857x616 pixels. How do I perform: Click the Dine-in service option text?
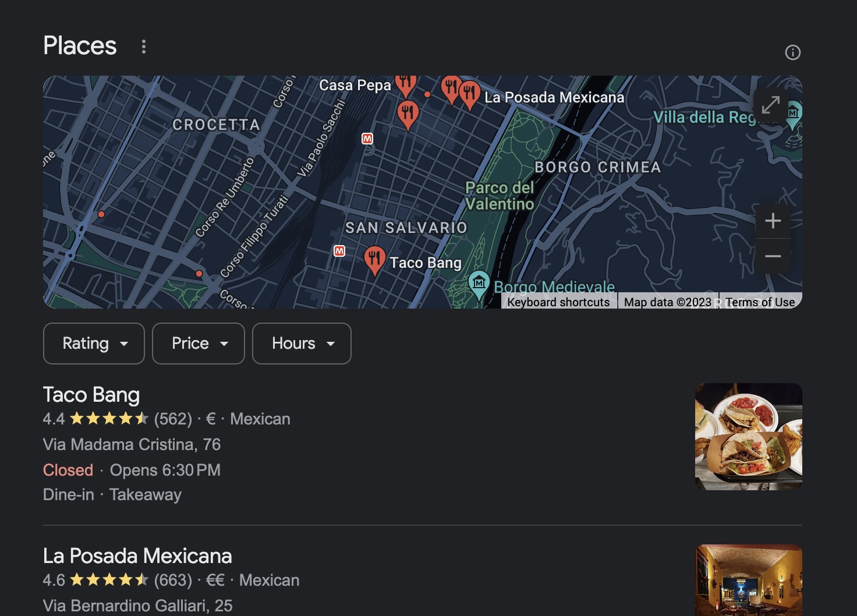coord(69,495)
